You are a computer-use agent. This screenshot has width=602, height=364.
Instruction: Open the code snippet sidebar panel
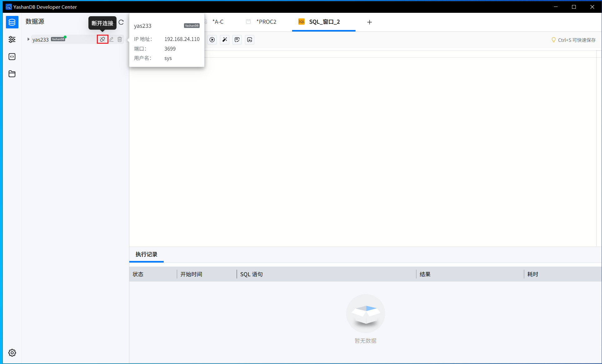pyautogui.click(x=12, y=57)
